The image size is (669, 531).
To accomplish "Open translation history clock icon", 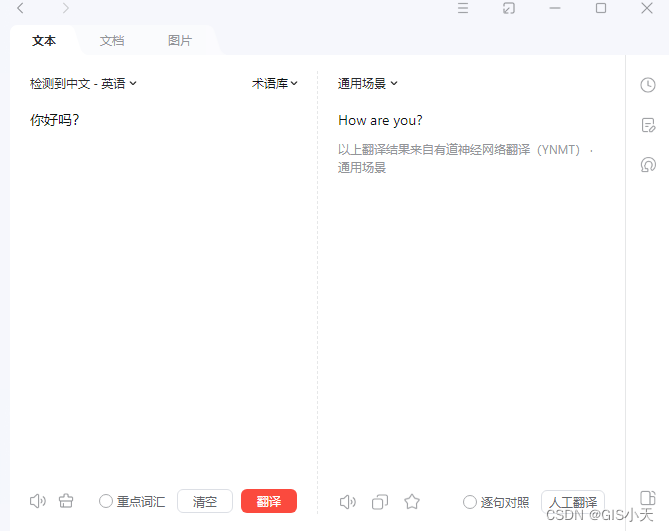I will click(648, 85).
